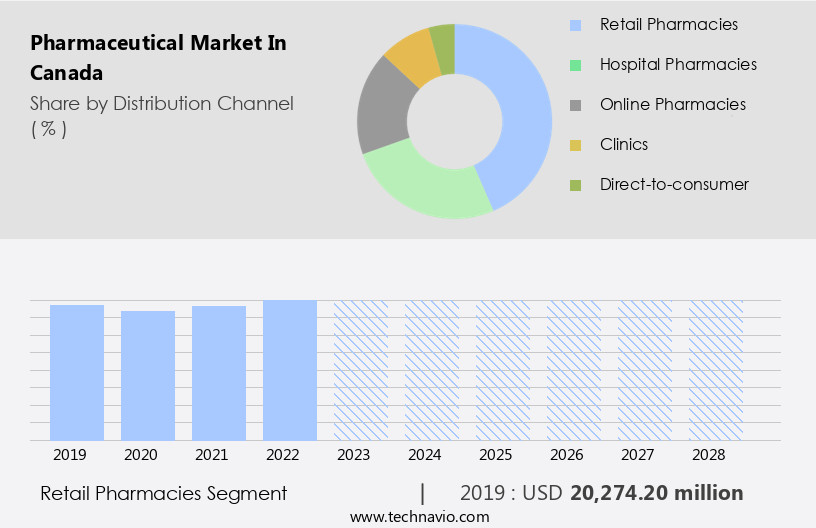Screen dimensions: 816x528
Task: Click the 2028 hatched forecast bar
Action: click(x=716, y=370)
